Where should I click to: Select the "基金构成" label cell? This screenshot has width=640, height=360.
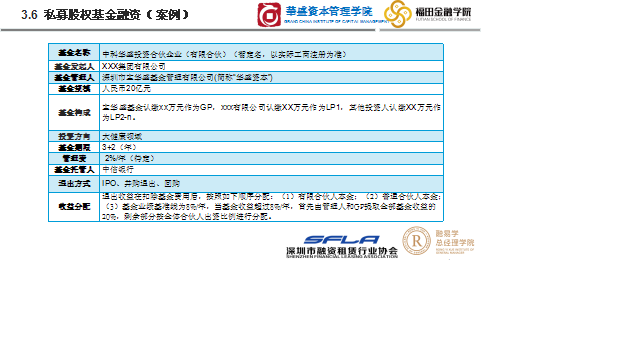[x=74, y=113]
